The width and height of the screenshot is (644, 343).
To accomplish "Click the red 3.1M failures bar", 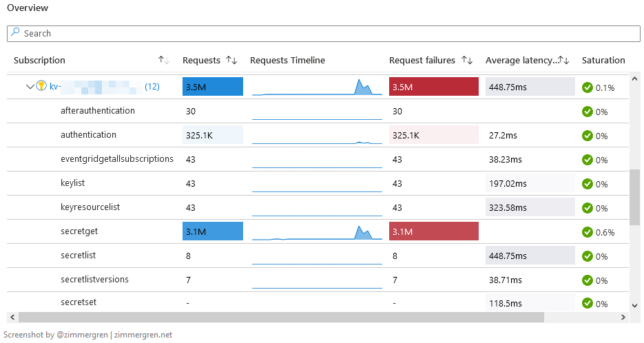I will (x=433, y=231).
